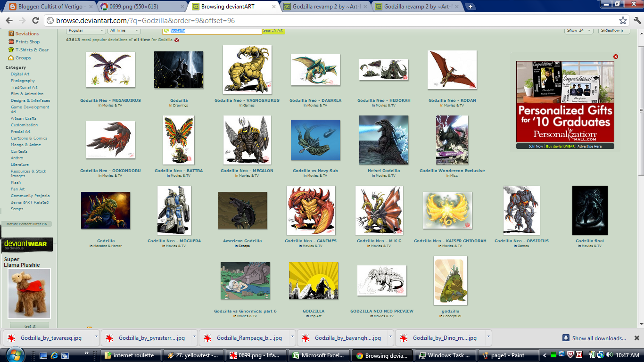Viewport: 644px width, 362px height.
Task: Click the Gmail notifier tray icon
Action: coord(578,355)
